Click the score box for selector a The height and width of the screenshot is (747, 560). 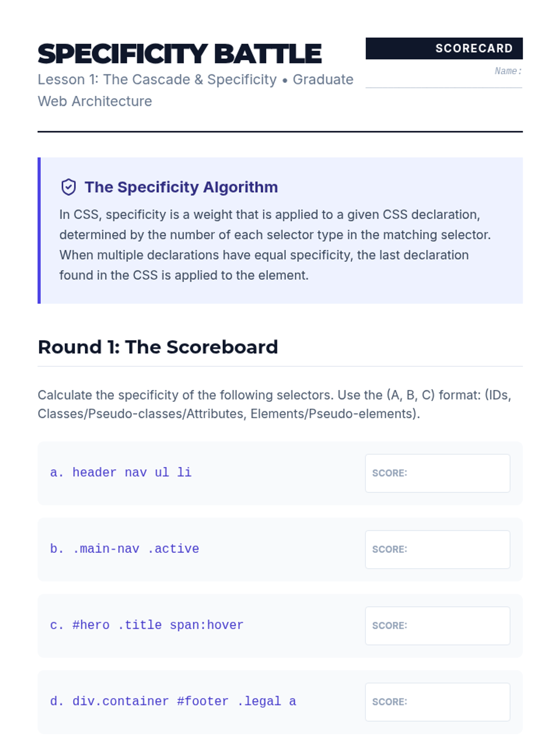(437, 473)
